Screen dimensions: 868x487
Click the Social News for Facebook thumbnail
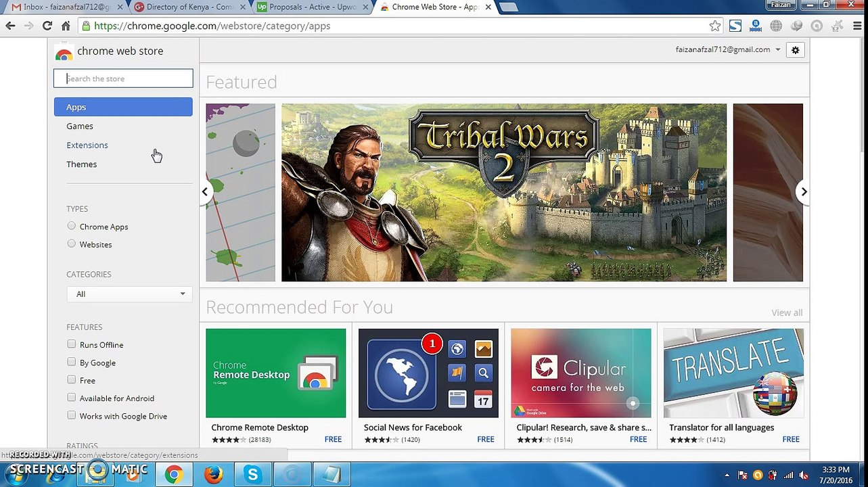(428, 373)
